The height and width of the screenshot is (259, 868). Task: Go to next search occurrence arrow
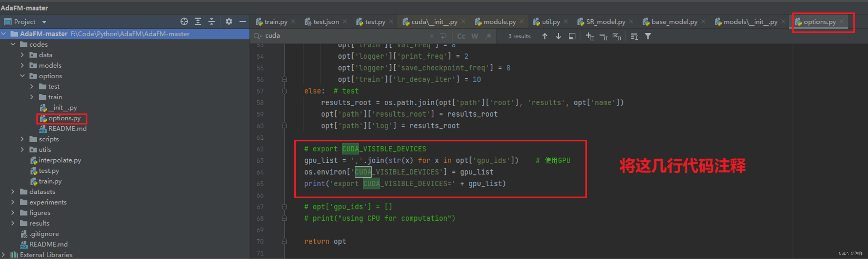[558, 36]
